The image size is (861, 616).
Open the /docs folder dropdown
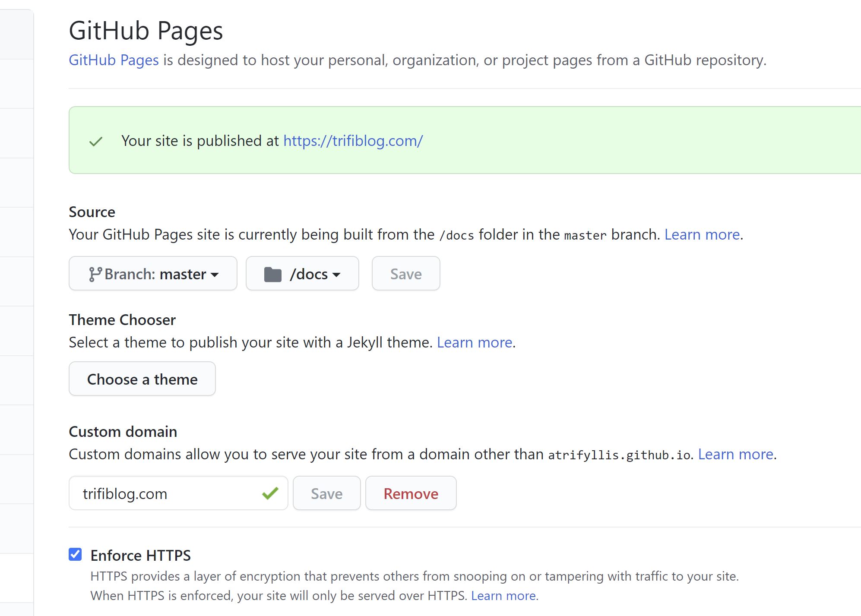click(302, 274)
